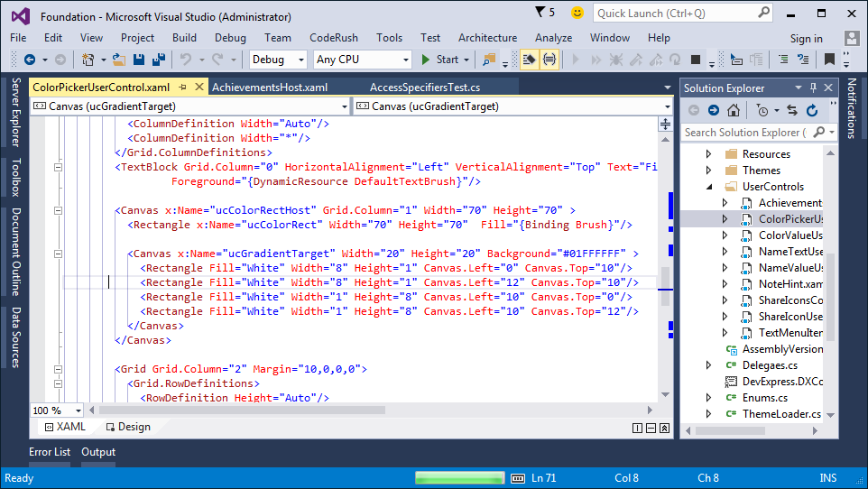This screenshot has width=868, height=489.
Task: Click the Home icon in Solution Explorer
Action: pyautogui.click(x=734, y=110)
